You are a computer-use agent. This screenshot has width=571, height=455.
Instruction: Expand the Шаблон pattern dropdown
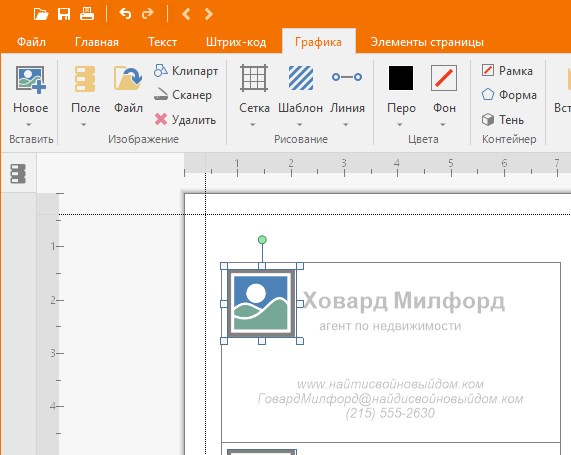tap(300, 125)
